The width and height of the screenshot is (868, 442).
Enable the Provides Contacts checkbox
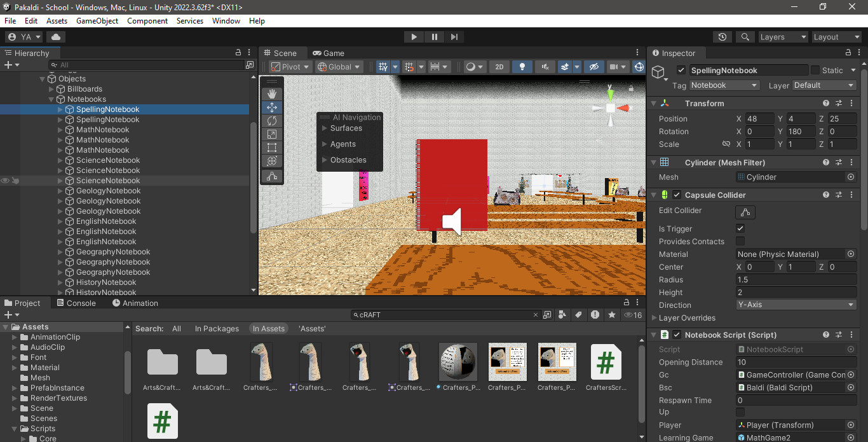click(740, 241)
